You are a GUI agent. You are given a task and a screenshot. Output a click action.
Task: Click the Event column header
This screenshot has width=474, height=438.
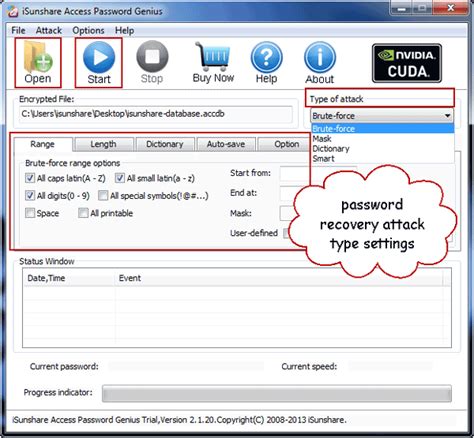pyautogui.click(x=279, y=278)
